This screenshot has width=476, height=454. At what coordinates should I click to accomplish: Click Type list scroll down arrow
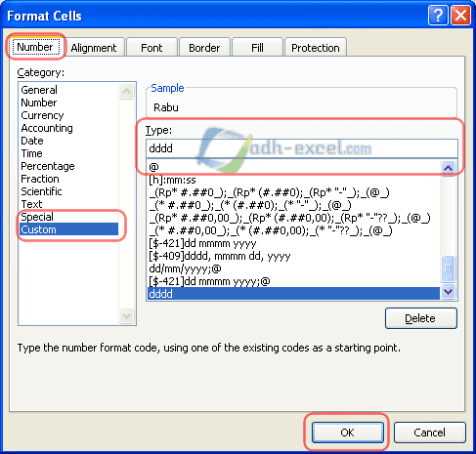(449, 291)
